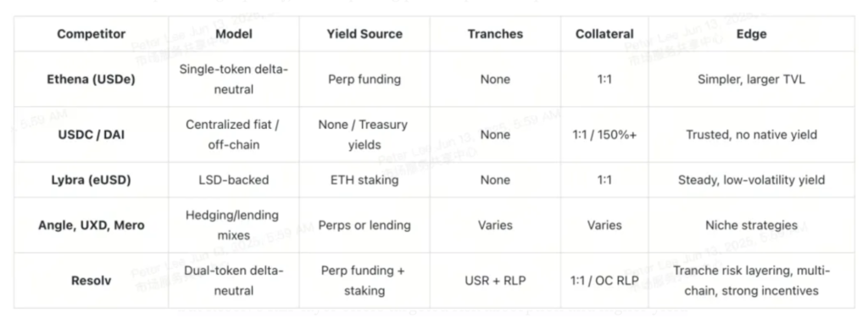Click the Lybra (eUSD) cell
Screen dimensions: 868x319
click(92, 180)
